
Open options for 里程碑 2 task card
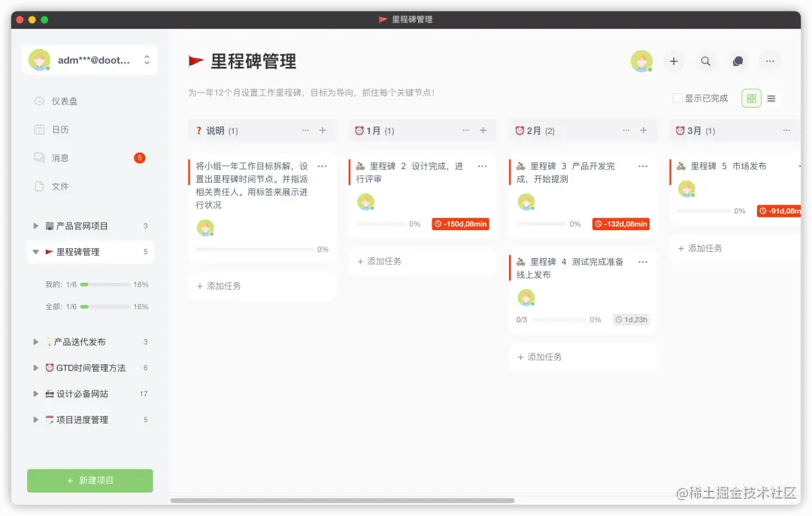[x=482, y=166]
